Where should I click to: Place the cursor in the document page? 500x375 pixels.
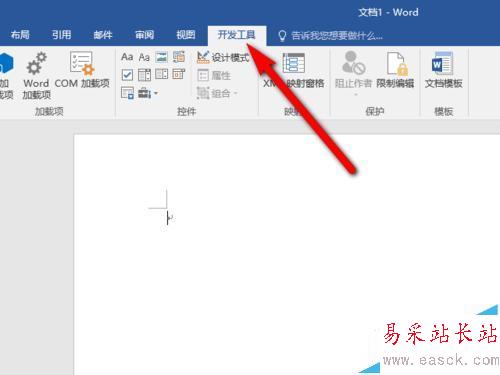(x=287, y=255)
